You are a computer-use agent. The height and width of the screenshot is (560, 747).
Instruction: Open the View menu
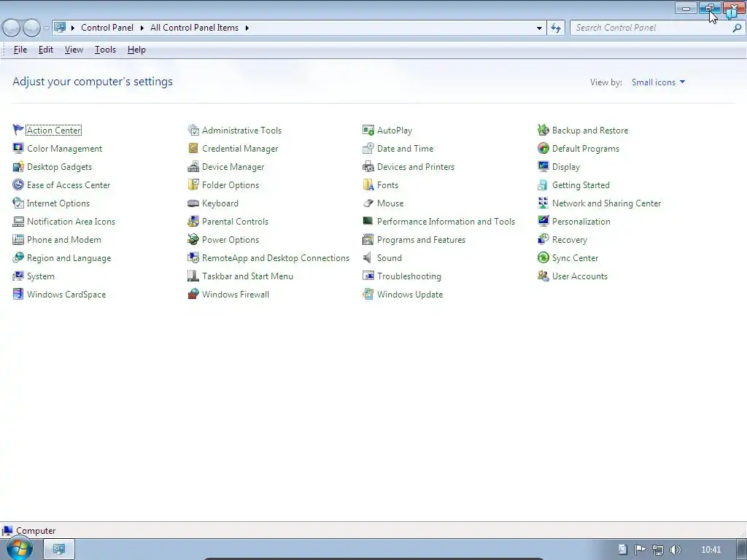74,50
